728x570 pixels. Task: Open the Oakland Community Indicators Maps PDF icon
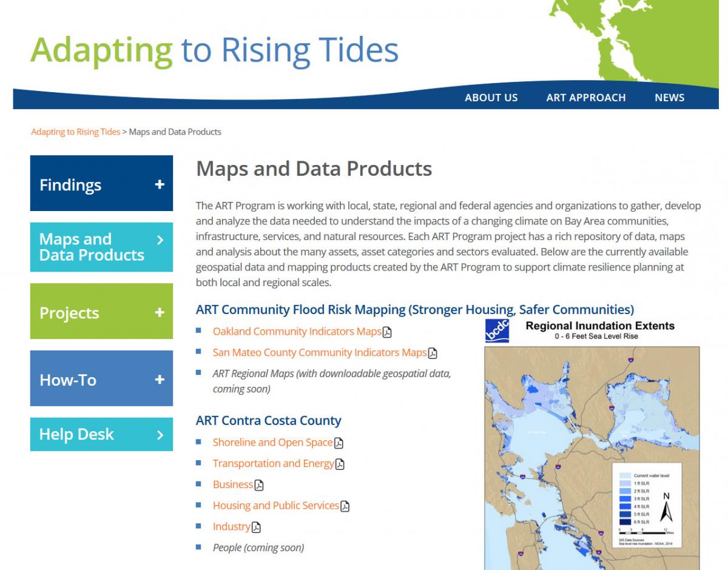pyautogui.click(x=387, y=332)
